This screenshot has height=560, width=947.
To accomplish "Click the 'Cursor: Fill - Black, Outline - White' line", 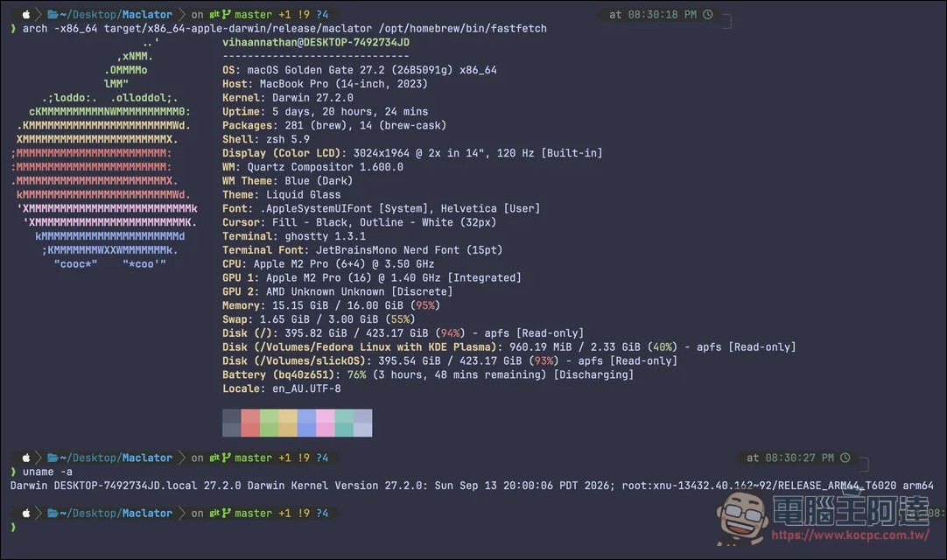I will click(x=360, y=223).
